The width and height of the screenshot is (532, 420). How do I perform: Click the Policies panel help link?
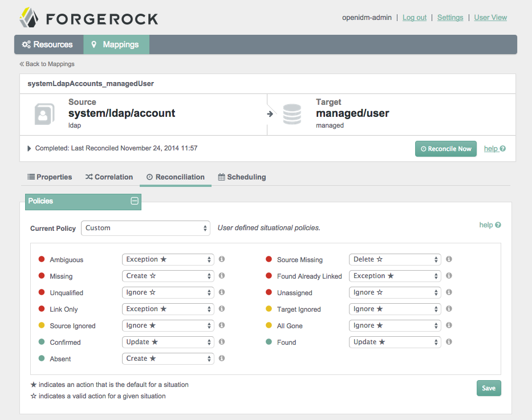tap(490, 225)
